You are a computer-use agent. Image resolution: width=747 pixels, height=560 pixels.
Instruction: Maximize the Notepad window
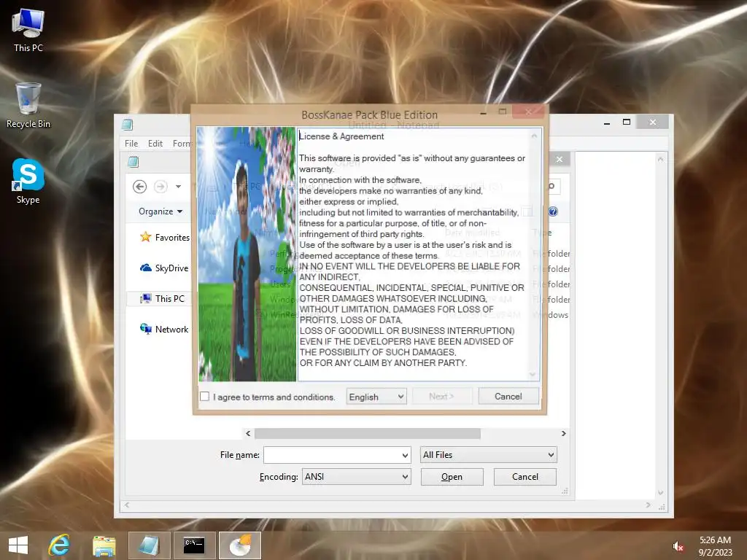click(x=627, y=122)
